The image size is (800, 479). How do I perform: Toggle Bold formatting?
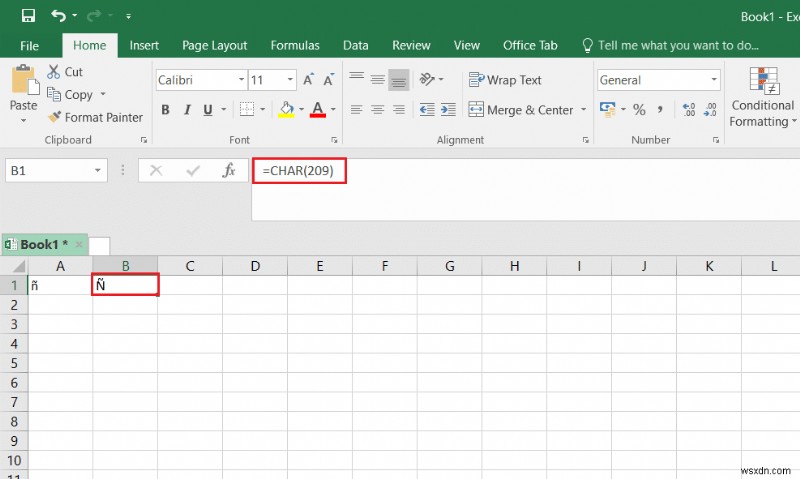pyautogui.click(x=165, y=110)
